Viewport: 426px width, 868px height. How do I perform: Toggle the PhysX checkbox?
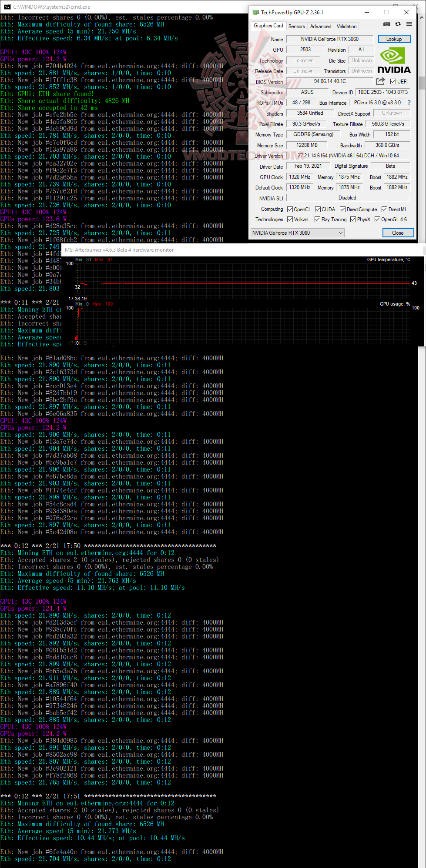353,219
